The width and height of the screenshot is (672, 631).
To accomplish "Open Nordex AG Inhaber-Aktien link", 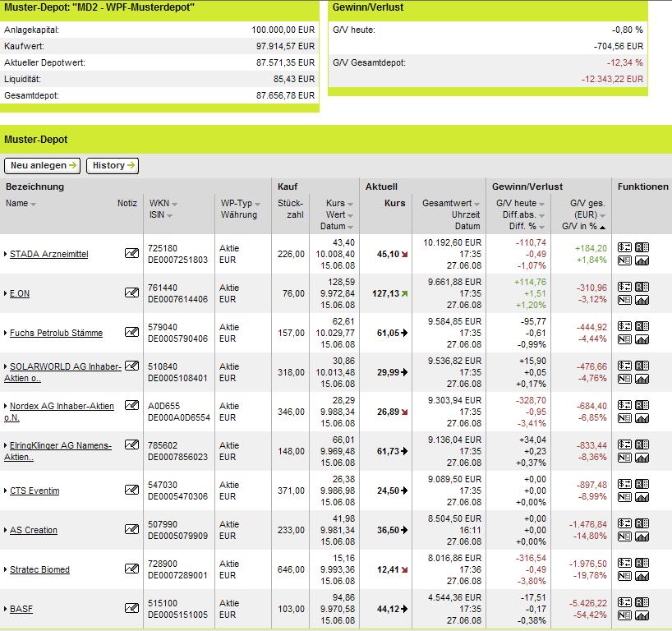I will (x=59, y=412).
